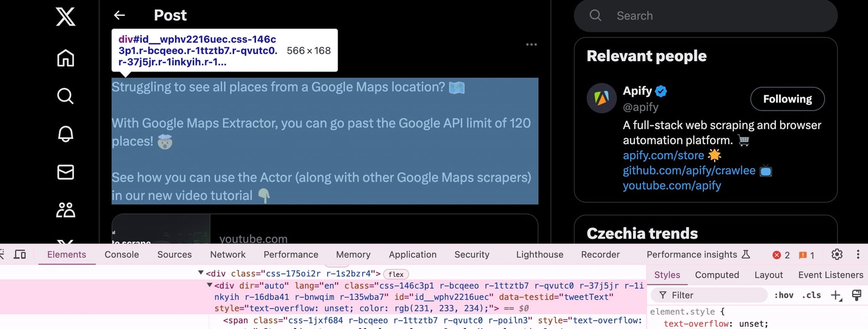
Task: Select the Styles pane tab
Action: pos(667,275)
